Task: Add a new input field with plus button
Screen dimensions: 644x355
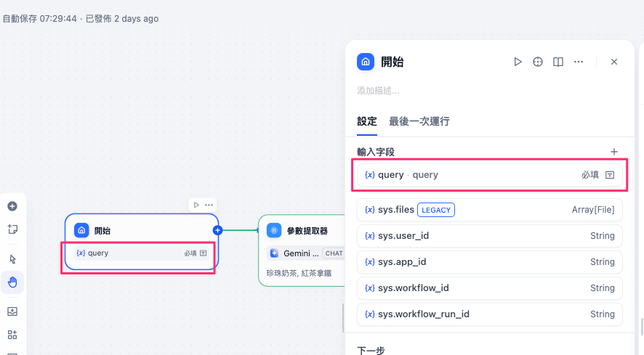Action: point(614,152)
